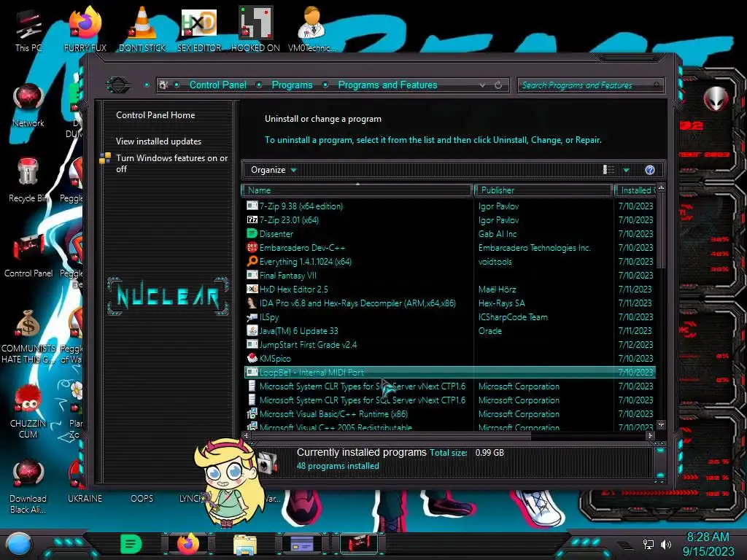The image size is (747, 560).
Task: Click the volume speaker tray icon
Action: (x=665, y=544)
